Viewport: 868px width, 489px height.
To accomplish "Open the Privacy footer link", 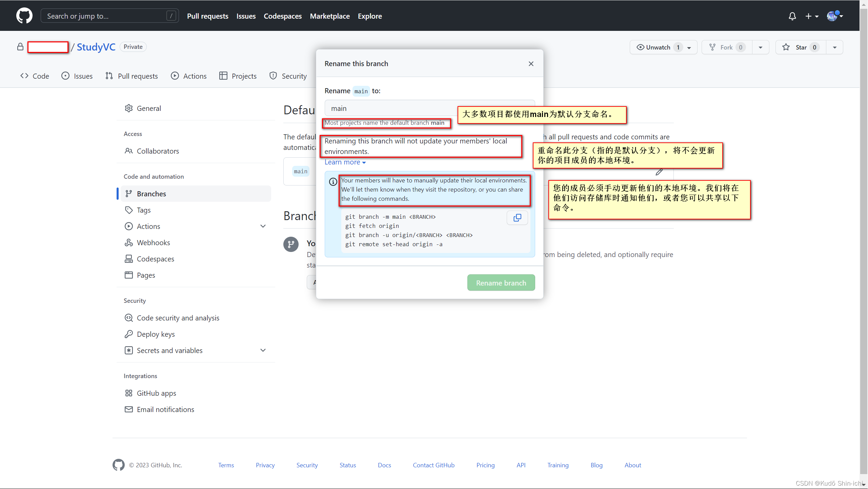I will pos(265,465).
